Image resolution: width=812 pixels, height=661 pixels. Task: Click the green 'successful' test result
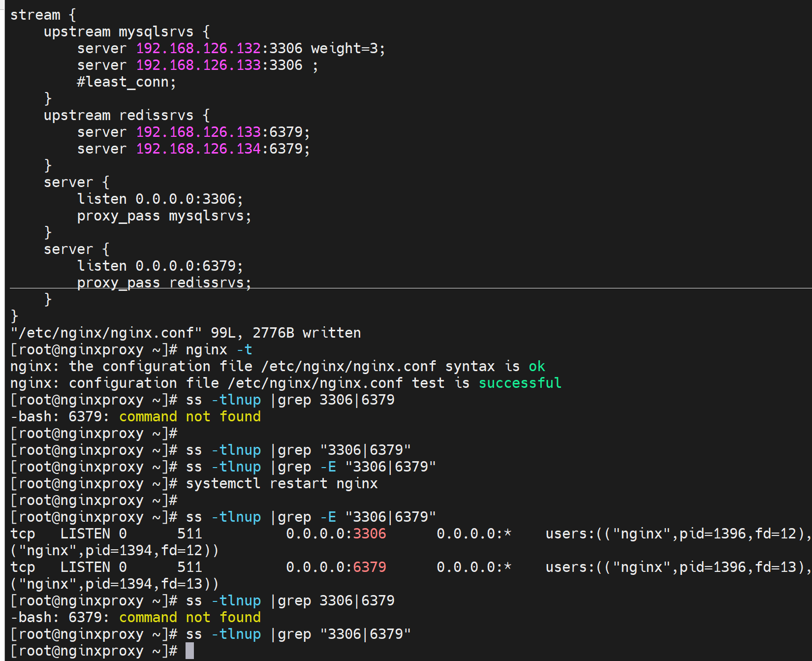pyautogui.click(x=520, y=383)
